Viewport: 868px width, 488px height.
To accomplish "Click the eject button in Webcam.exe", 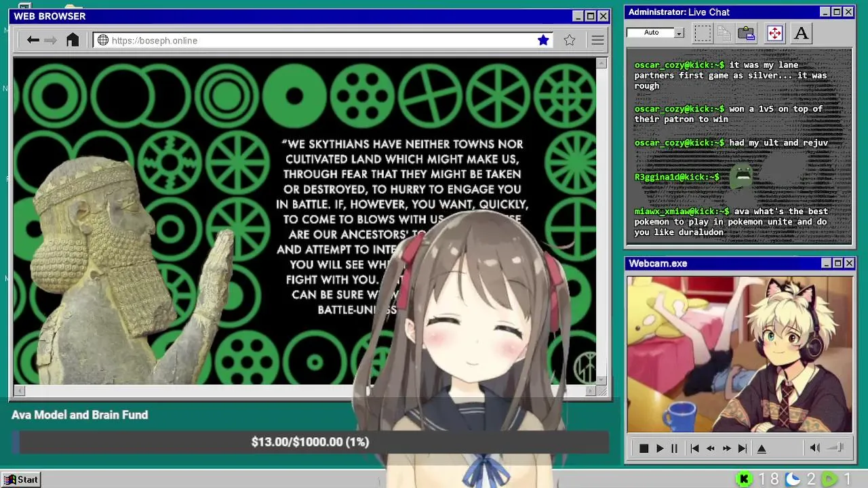I will point(762,448).
